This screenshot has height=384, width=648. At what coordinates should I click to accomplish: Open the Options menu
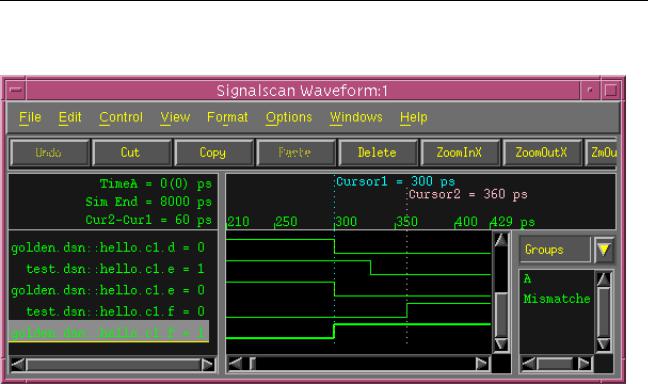(x=288, y=118)
